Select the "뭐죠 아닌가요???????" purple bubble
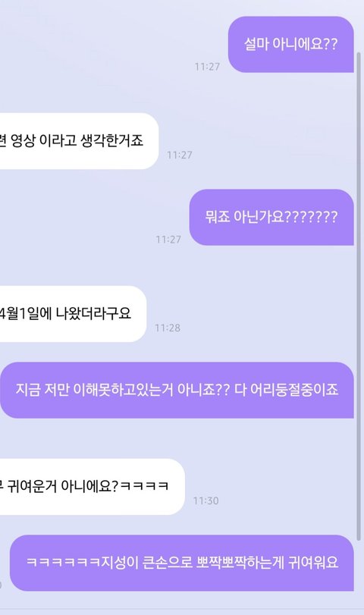 [271, 218]
